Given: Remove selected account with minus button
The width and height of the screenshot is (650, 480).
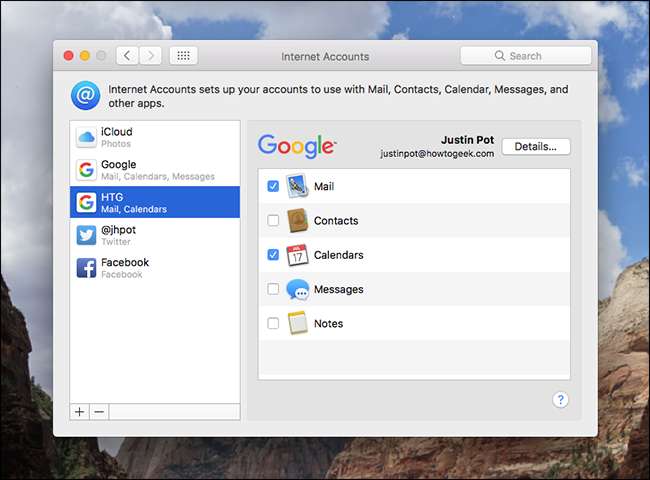Looking at the screenshot, I should point(98,412).
